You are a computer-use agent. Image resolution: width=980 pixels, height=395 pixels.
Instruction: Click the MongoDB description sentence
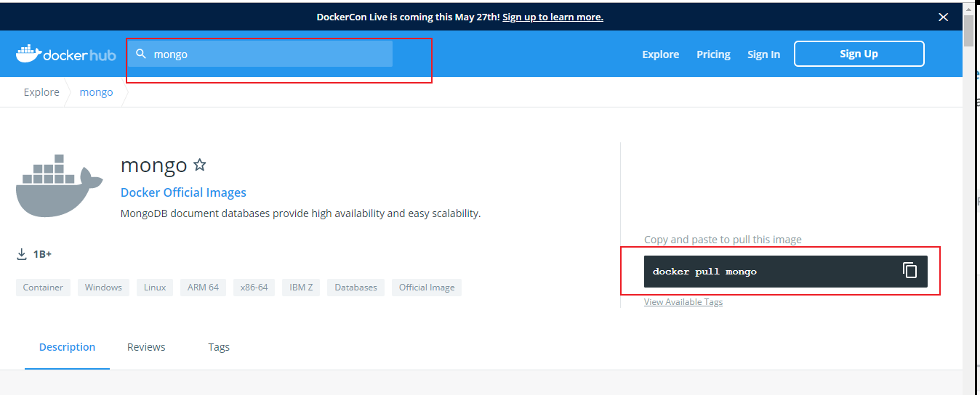pos(301,213)
